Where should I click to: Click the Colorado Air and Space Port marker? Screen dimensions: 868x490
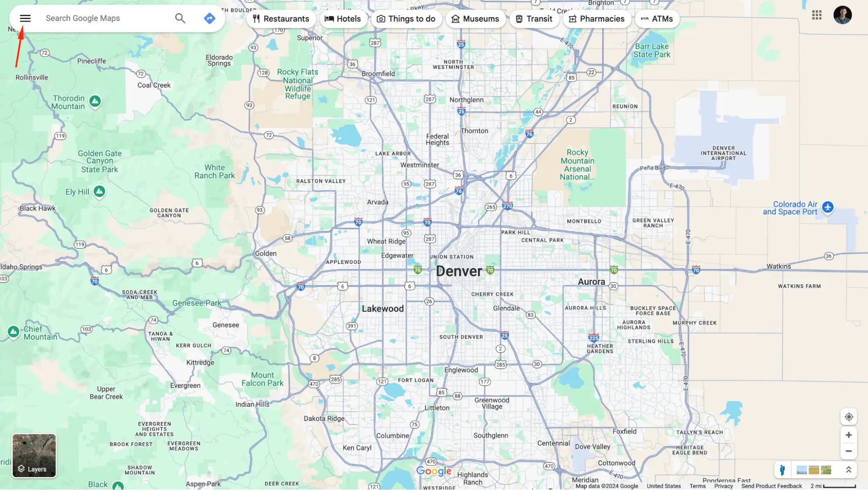tap(828, 207)
